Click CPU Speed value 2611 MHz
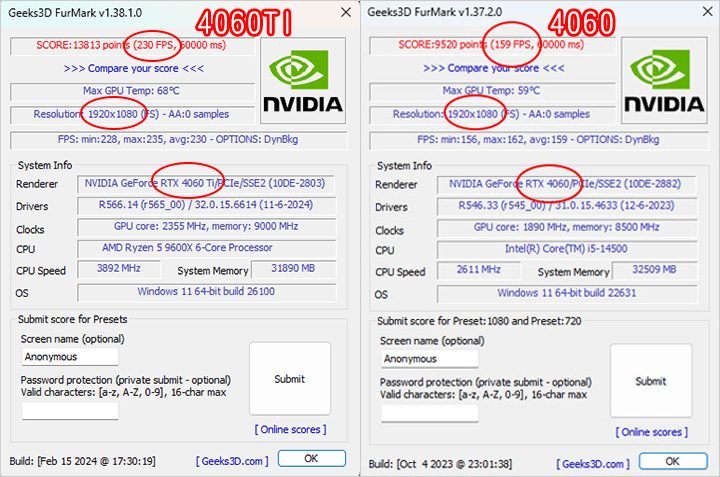 [479, 270]
